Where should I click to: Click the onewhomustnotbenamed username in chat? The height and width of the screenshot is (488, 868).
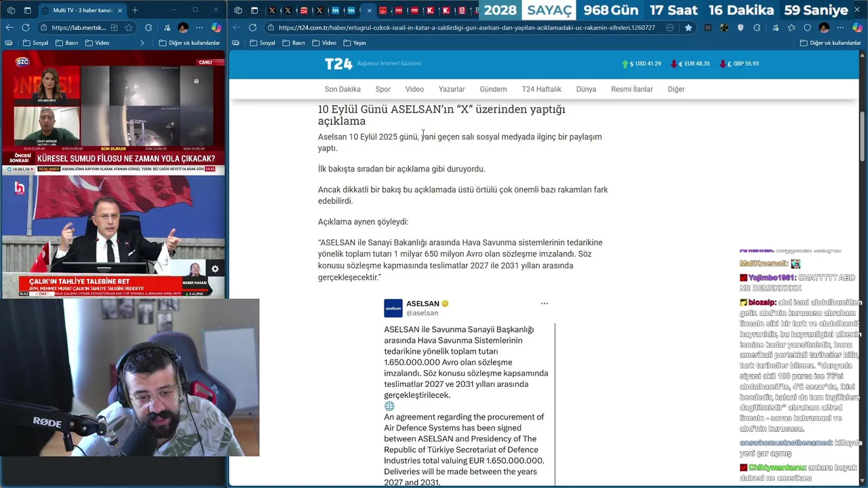(x=785, y=443)
